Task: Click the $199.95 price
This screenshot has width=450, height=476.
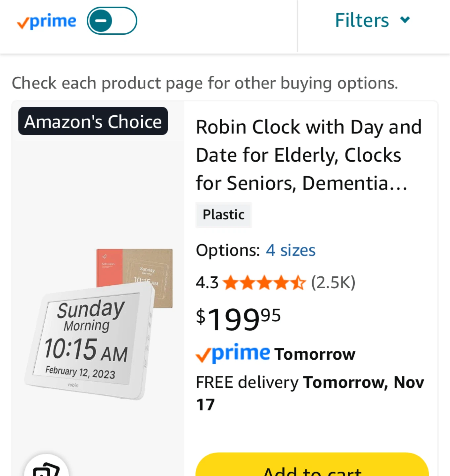Action: [238, 319]
